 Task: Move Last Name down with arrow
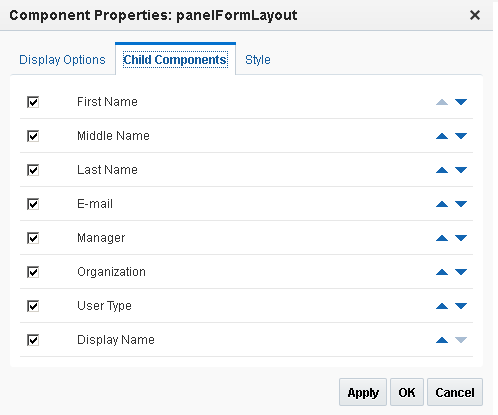tap(461, 170)
